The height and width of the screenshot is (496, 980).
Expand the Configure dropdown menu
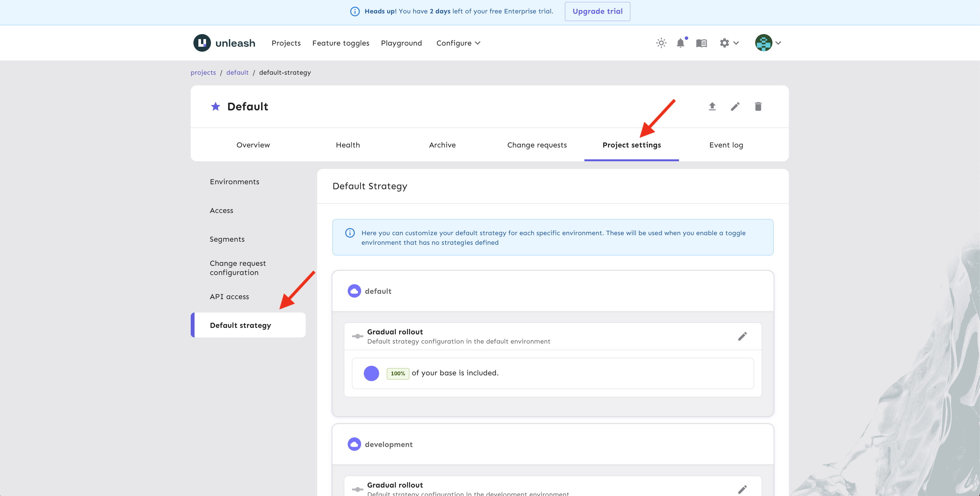coord(458,43)
